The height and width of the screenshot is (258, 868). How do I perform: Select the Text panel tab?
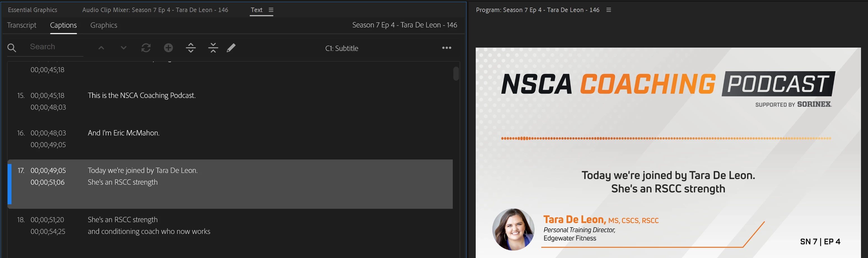(256, 10)
